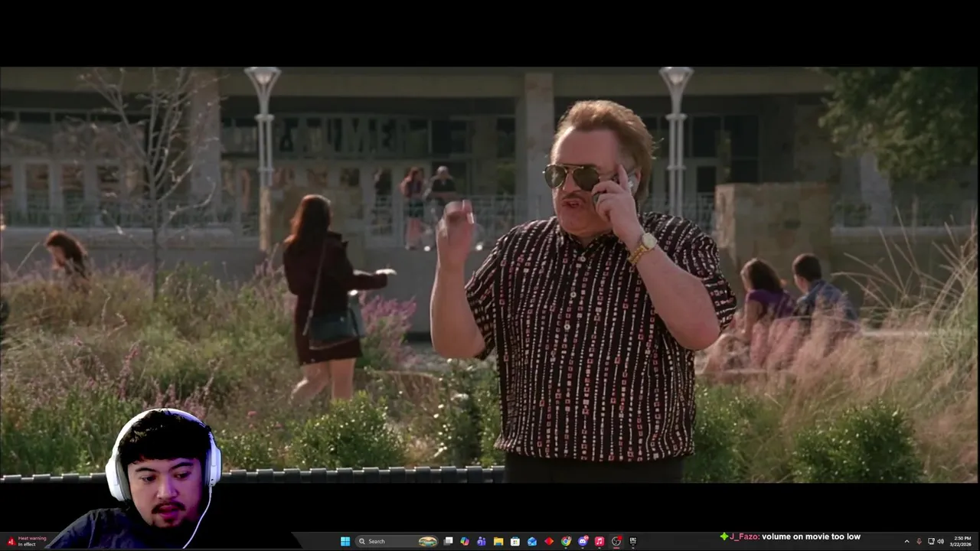The height and width of the screenshot is (551, 980).
Task: Open Task View from the taskbar
Action: pos(448,541)
